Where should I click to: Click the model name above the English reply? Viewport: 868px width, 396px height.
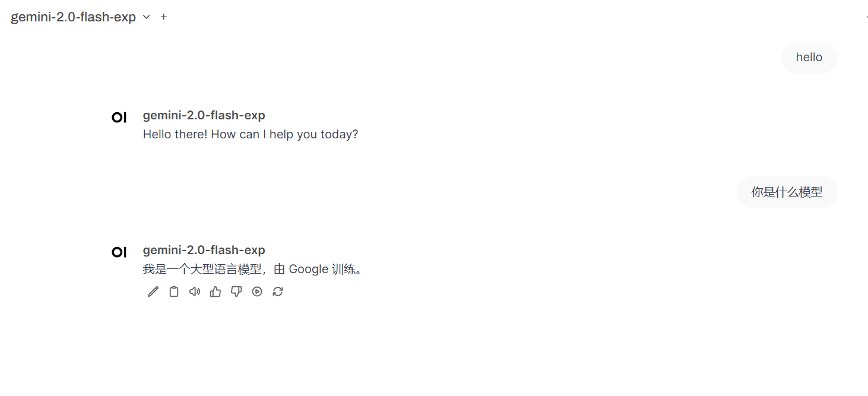204,115
